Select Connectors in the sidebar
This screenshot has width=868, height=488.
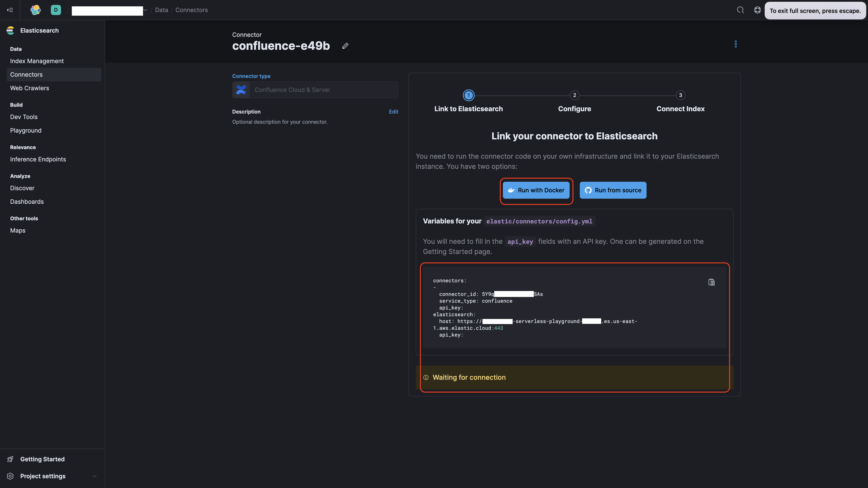[54, 74]
